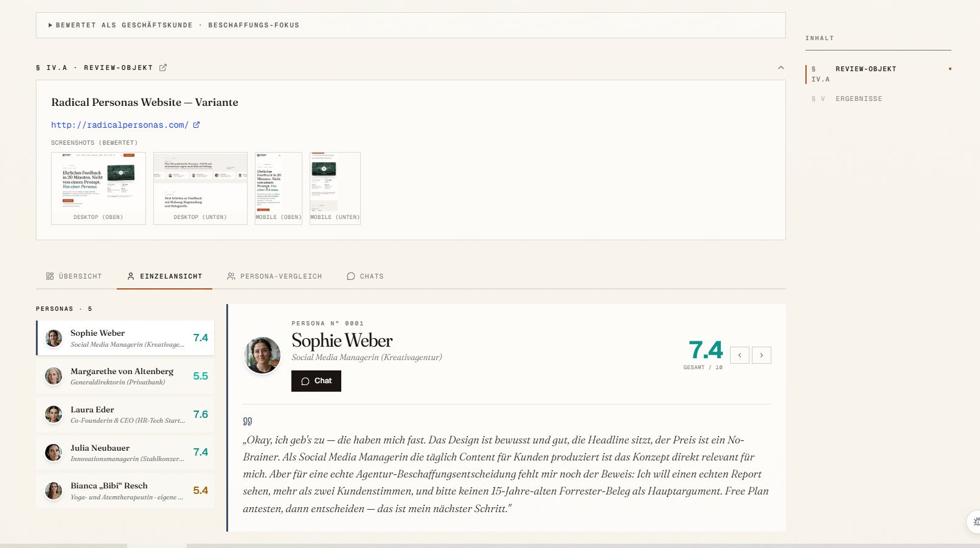This screenshot has height=548, width=980.
Task: Jump to Review-Objekt in the Inhalt sidebar
Action: click(x=878, y=74)
